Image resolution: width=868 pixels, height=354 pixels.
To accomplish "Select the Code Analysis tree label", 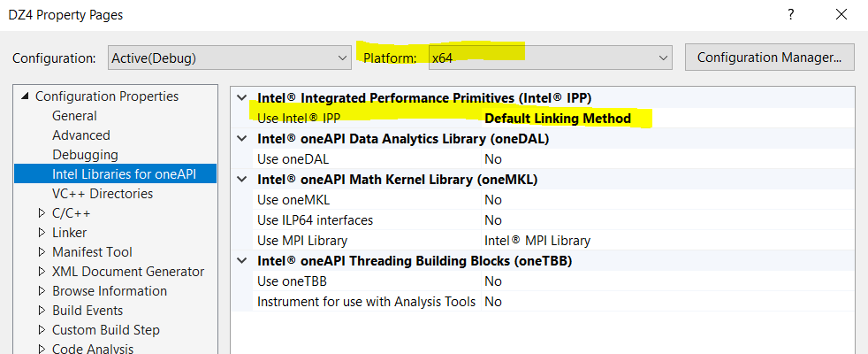I will click(93, 349).
